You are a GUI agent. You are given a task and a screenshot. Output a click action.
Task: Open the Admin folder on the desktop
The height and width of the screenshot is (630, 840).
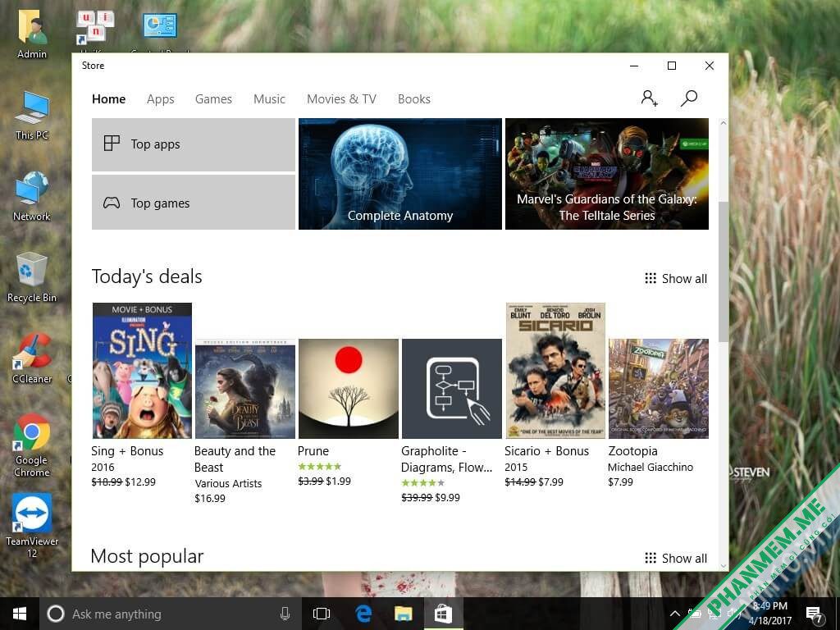pos(32,33)
